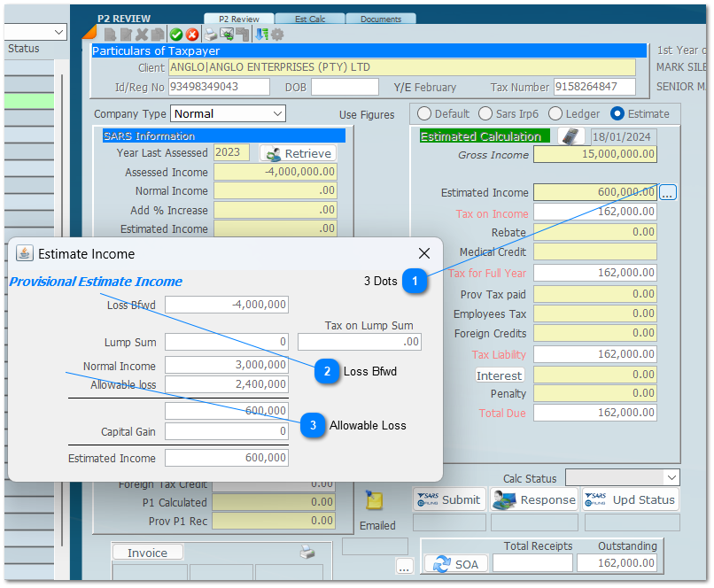Click the printer icon next to Invoice
This screenshot has height=588, width=714.
coord(307,552)
